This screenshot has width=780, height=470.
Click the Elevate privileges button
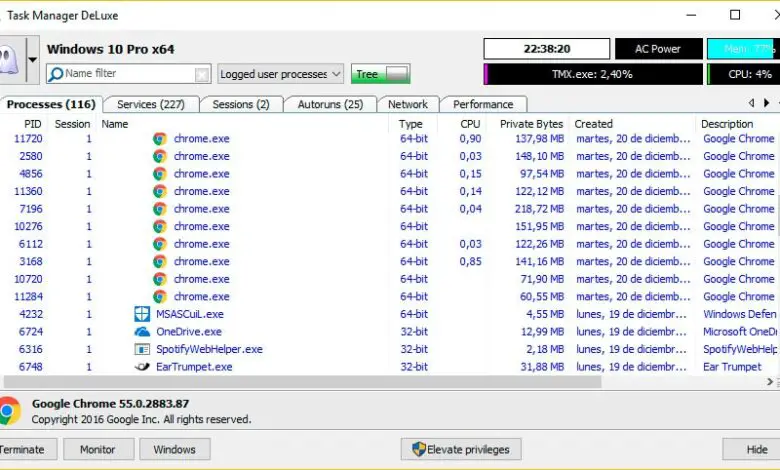pos(461,450)
